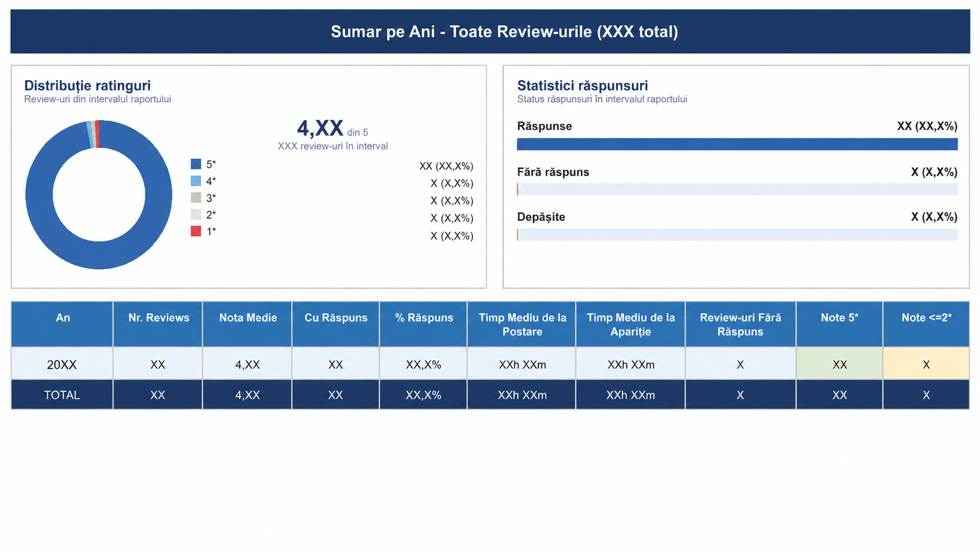Click the 'Note 5*' column header
The height and width of the screenshot is (552, 980).
pos(839,324)
